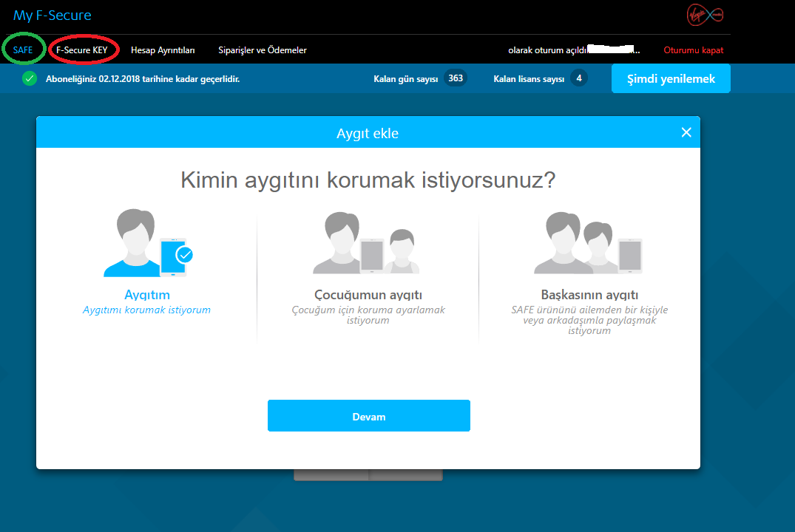Click the Çocuğumun aygıtı option label
The width and height of the screenshot is (795, 532).
[368, 295]
